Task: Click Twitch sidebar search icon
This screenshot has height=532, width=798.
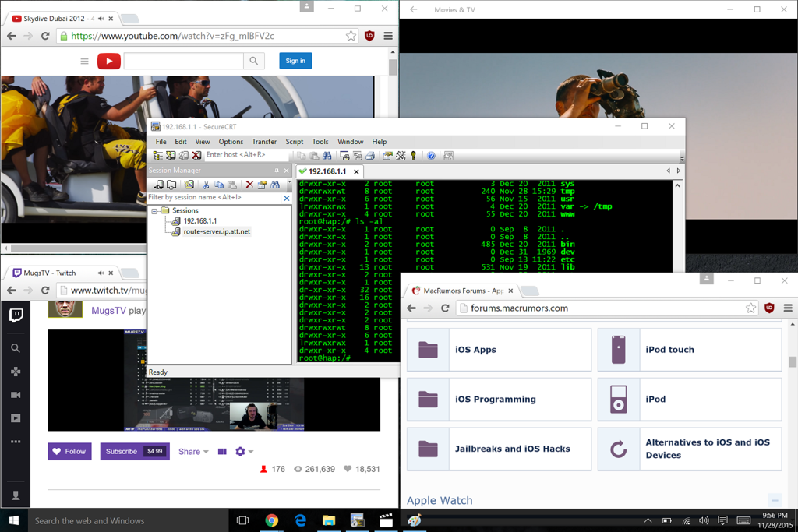Action: pyautogui.click(x=16, y=348)
